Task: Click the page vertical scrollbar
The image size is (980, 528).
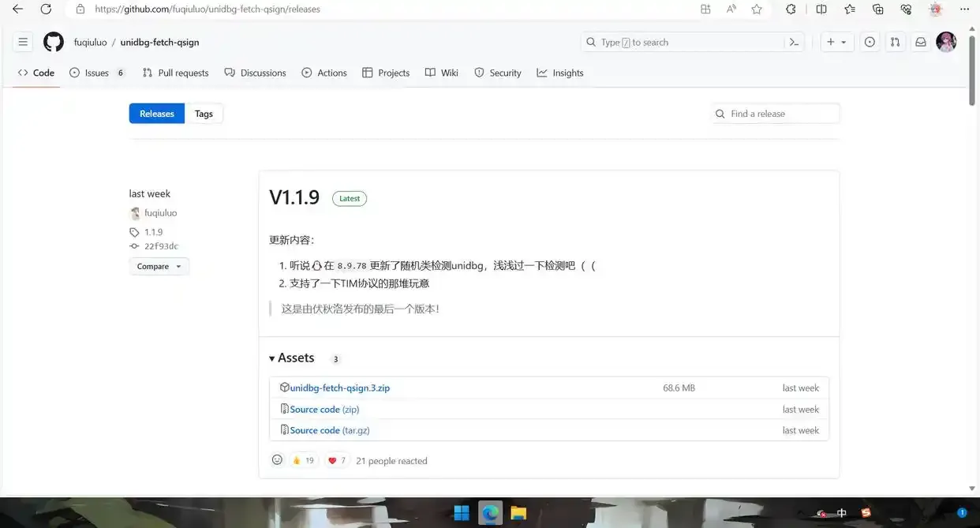Action: pyautogui.click(x=972, y=70)
